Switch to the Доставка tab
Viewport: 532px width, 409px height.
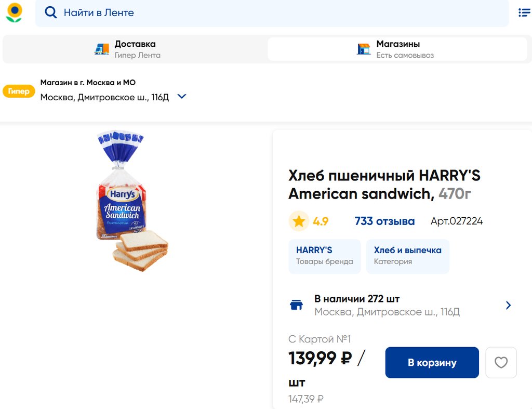[x=135, y=49]
